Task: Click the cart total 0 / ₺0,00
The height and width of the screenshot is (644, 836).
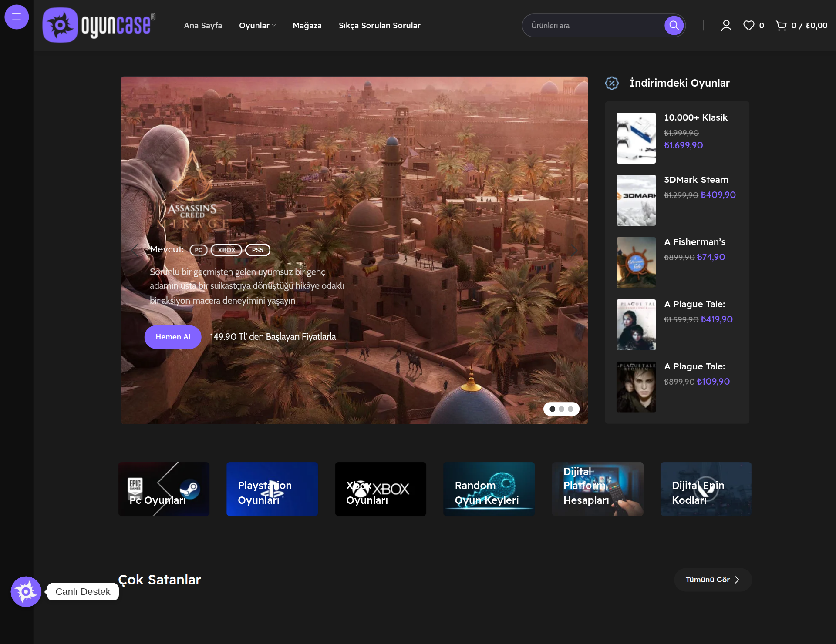Action: point(809,26)
